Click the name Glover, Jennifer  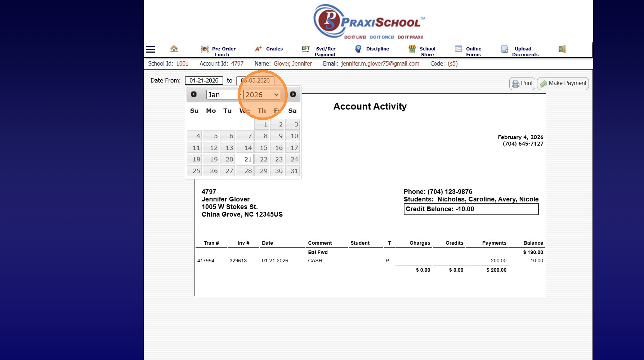click(293, 64)
